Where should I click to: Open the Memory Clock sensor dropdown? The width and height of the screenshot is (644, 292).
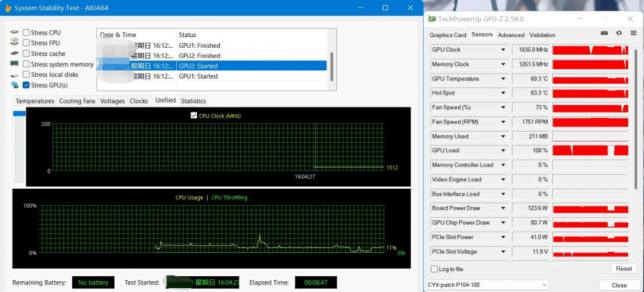(x=502, y=64)
